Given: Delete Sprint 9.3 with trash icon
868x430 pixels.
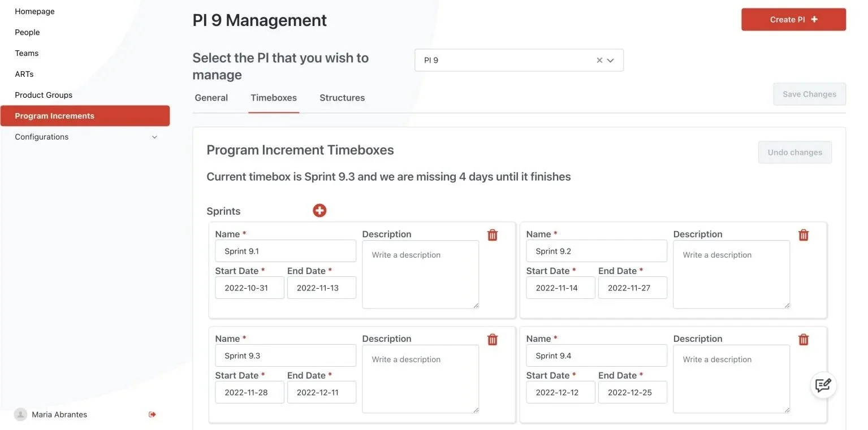Looking at the screenshot, I should 493,340.
